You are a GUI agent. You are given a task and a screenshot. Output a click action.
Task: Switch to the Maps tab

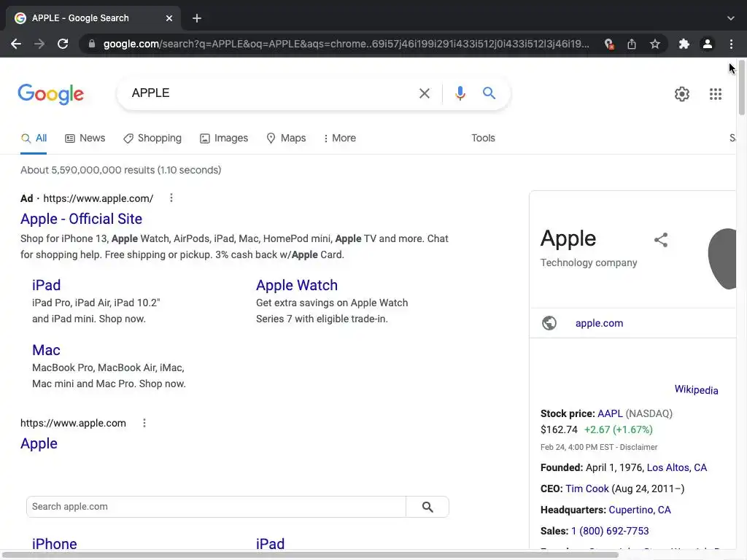coord(286,138)
